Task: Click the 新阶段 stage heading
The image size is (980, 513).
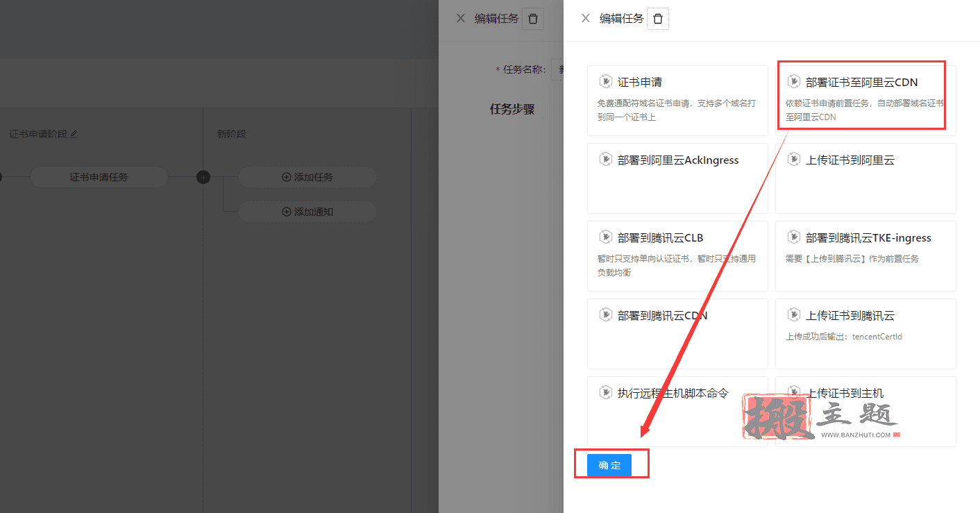Action: click(x=232, y=134)
